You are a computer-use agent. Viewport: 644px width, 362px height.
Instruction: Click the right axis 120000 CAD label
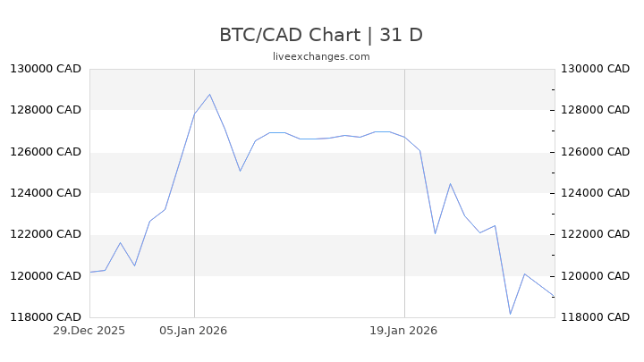[x=593, y=276]
